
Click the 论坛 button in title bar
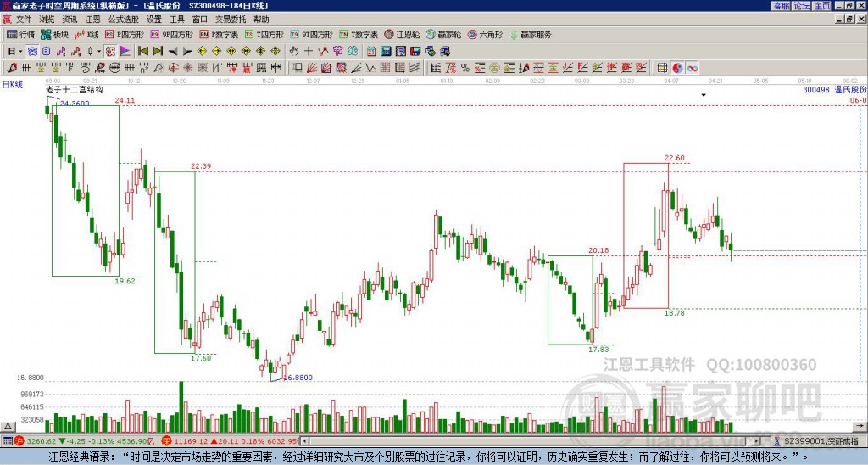click(801, 6)
